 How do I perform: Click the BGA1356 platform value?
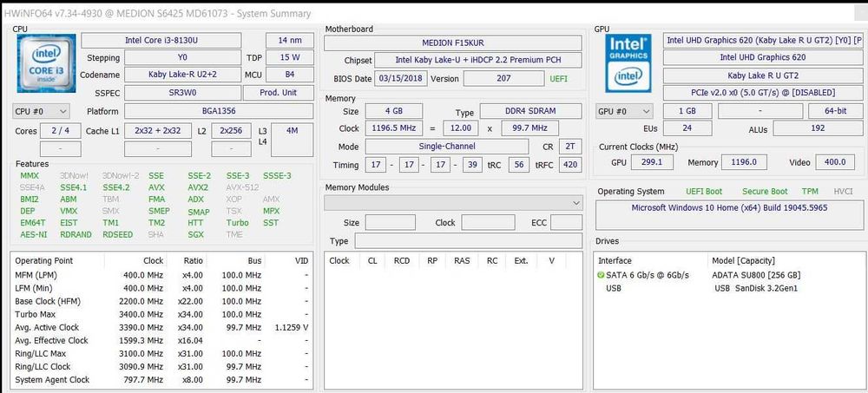[x=219, y=111]
